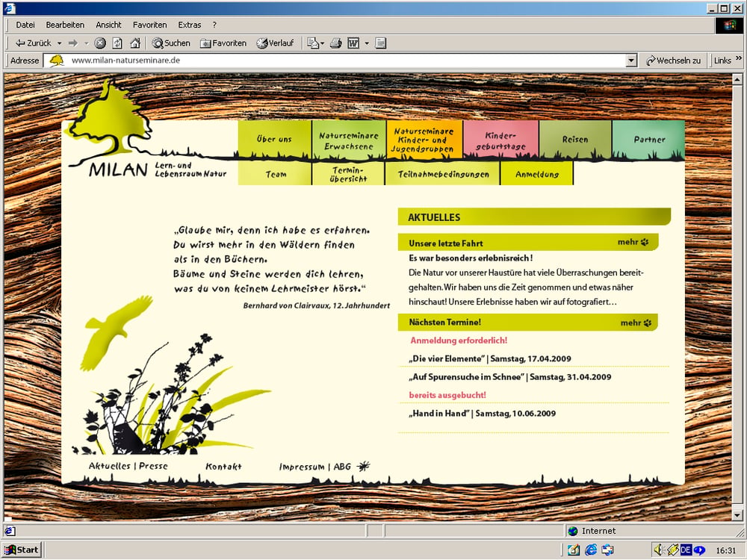Open the Favoriten menu in menu bar
747x560 pixels.
point(150,25)
